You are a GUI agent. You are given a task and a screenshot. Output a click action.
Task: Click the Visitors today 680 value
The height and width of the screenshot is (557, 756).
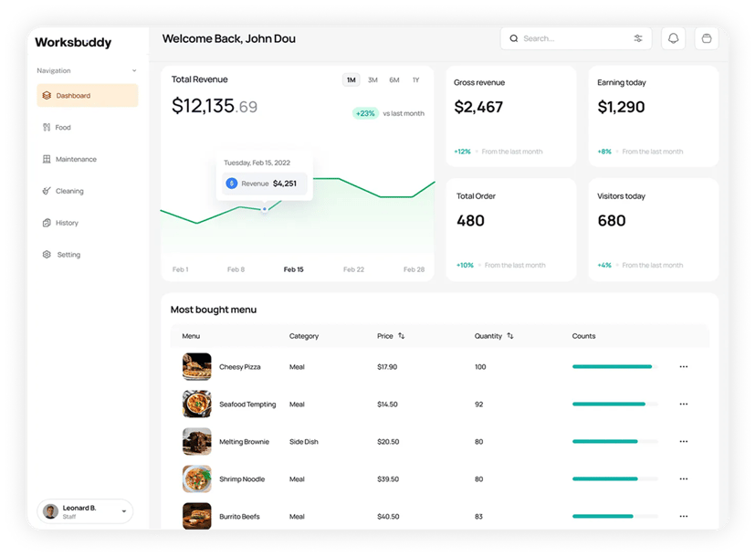(612, 221)
